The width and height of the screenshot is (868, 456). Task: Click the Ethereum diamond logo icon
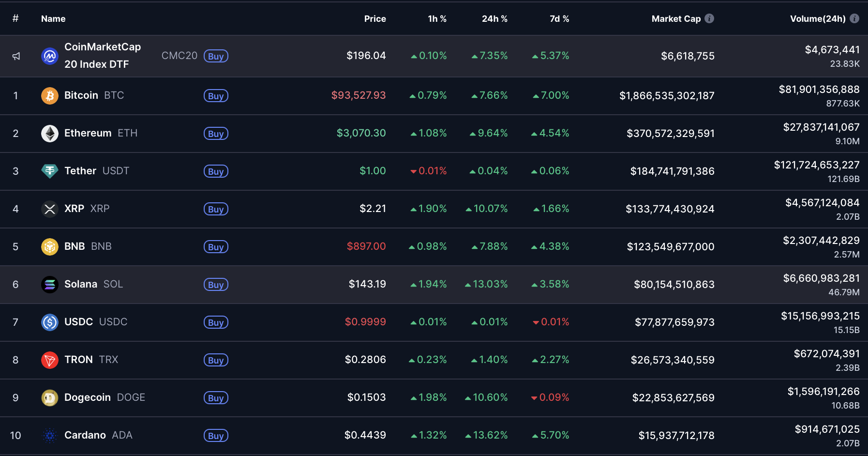point(49,134)
